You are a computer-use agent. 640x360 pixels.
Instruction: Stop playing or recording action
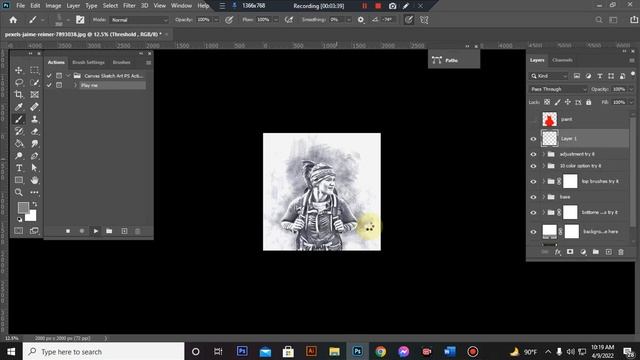(x=68, y=231)
